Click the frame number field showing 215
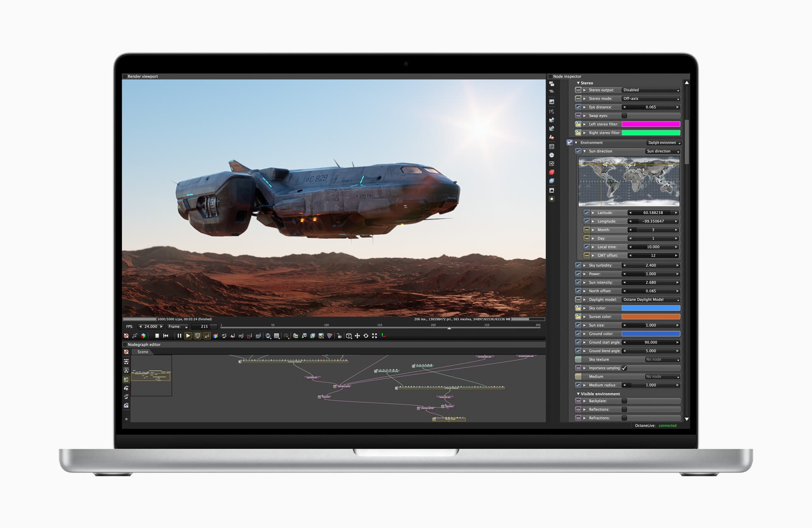The width and height of the screenshot is (812, 528). tap(204, 327)
